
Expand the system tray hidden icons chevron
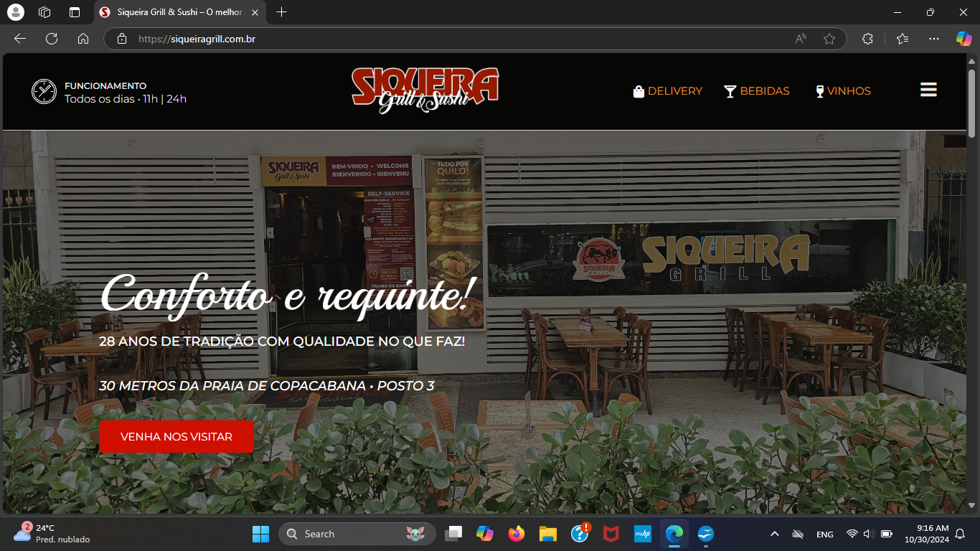(774, 534)
